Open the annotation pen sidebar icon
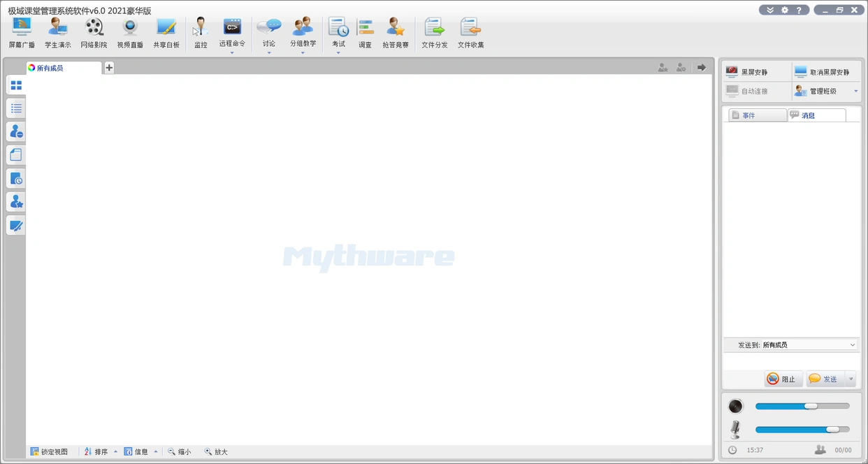This screenshot has width=868, height=464. (16, 226)
